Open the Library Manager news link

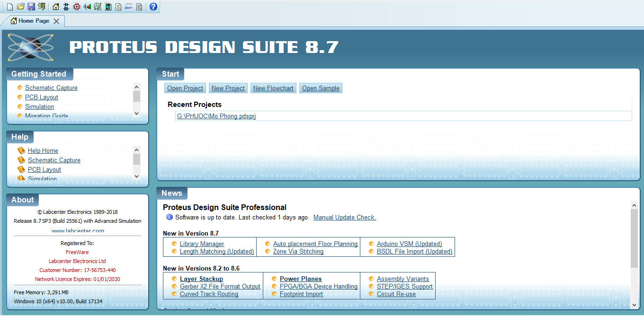click(202, 244)
